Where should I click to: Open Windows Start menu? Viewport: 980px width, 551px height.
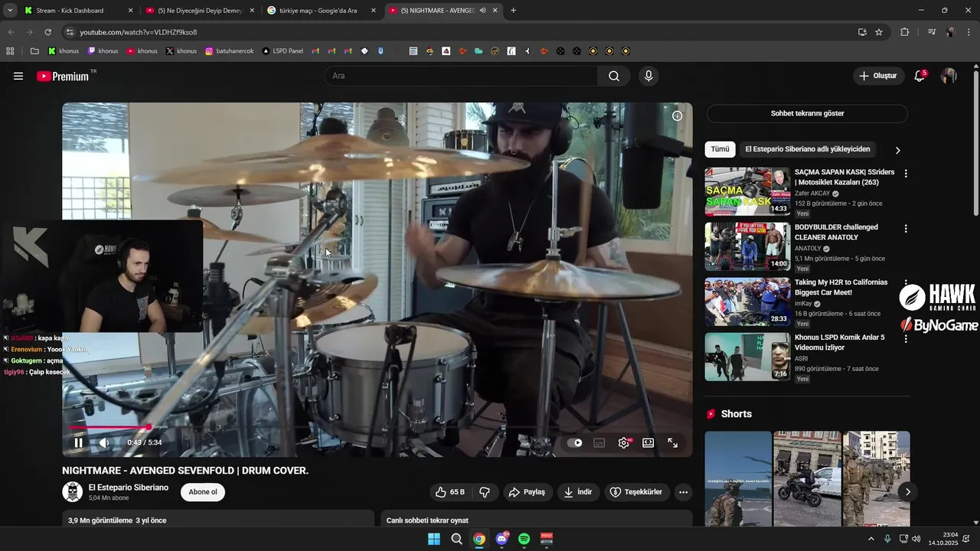(434, 539)
